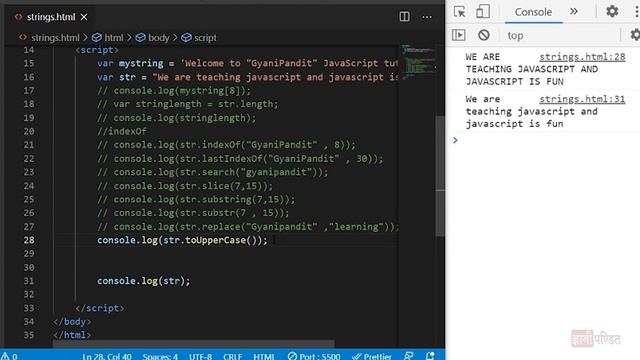640x360 pixels.
Task: Select the DevTools inspect element icon
Action: pyautogui.click(x=460, y=12)
